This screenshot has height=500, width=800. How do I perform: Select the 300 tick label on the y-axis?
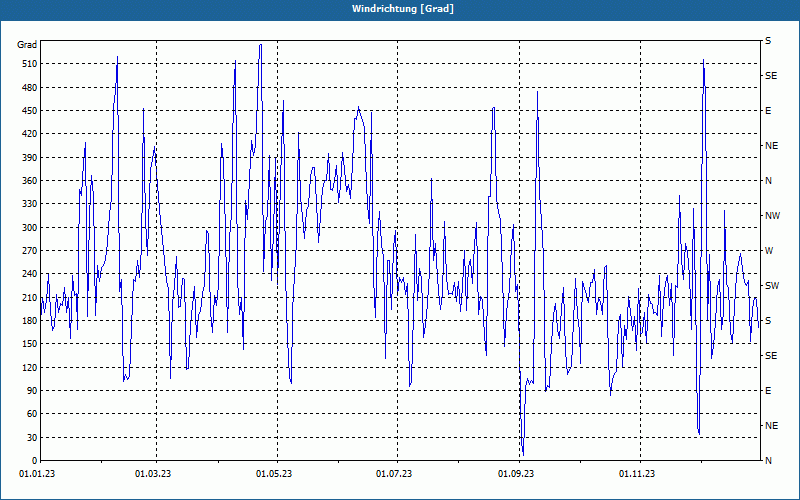point(30,228)
